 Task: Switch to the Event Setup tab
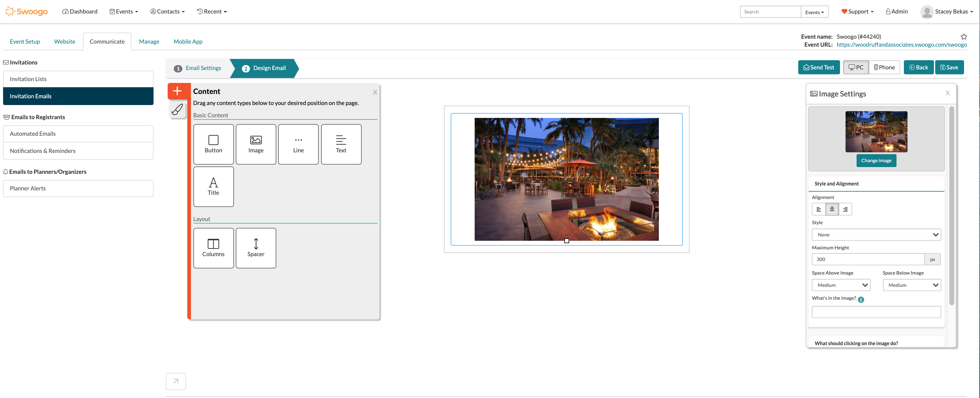point(25,41)
